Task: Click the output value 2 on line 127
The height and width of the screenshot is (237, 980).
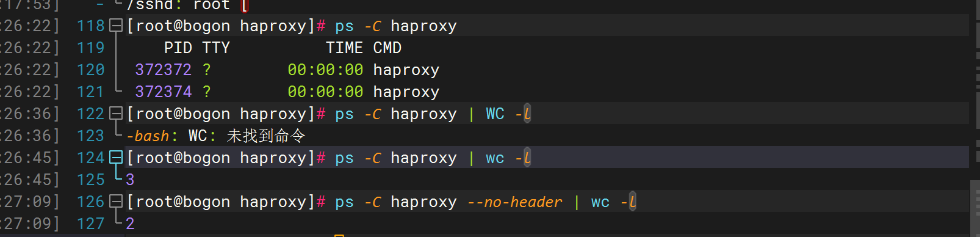Action: 130,224
